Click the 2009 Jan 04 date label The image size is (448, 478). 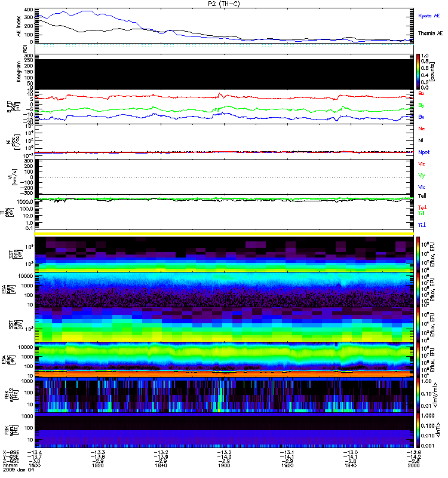(19, 470)
